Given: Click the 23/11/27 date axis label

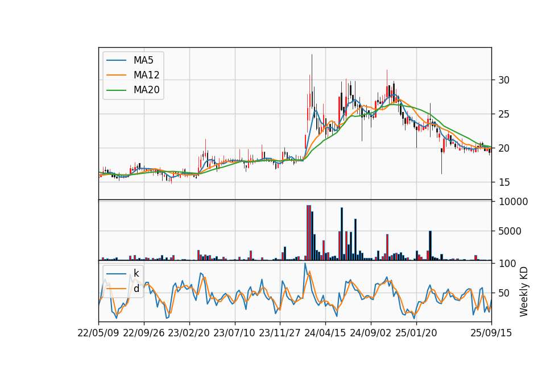Looking at the screenshot, I should tap(280, 333).
